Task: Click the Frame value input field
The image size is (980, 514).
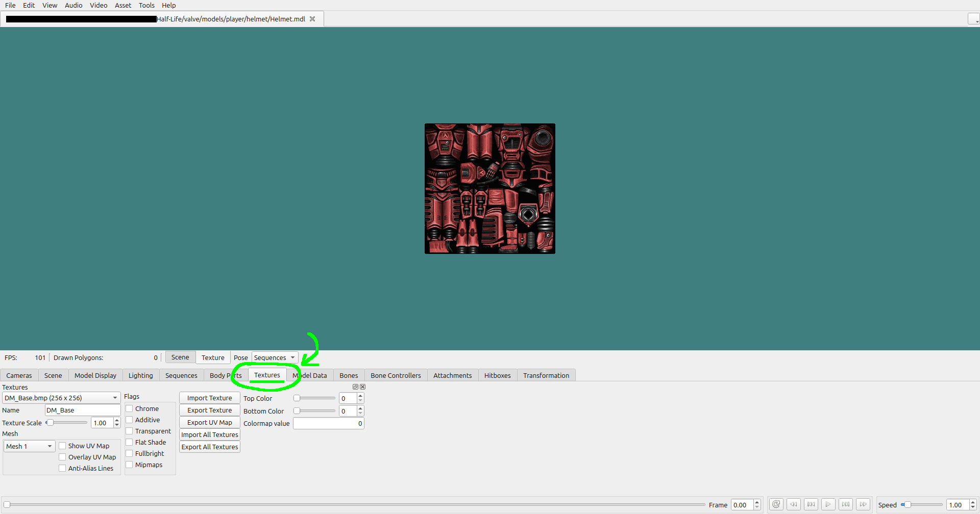Action: pos(743,504)
